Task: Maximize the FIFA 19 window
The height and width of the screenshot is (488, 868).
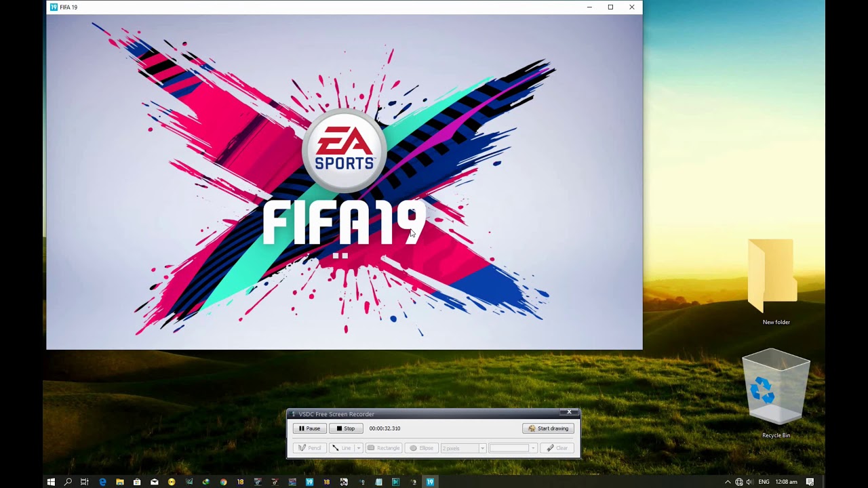Action: click(610, 7)
